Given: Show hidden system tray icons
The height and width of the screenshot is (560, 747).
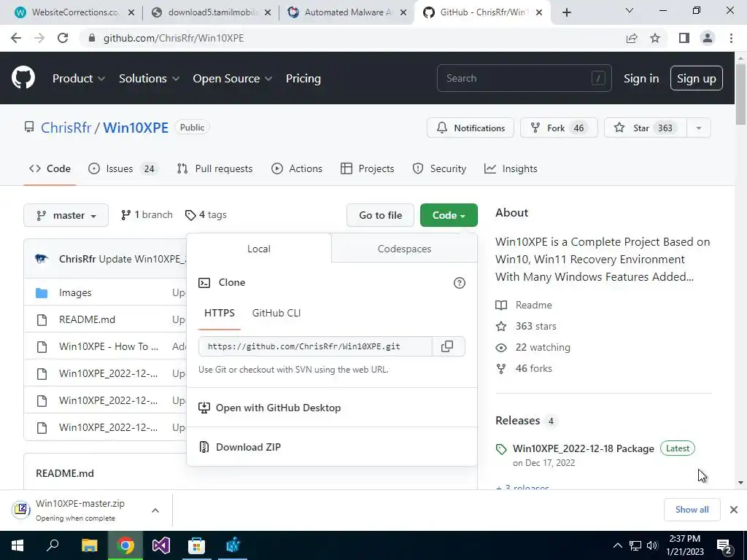Looking at the screenshot, I should (617, 545).
